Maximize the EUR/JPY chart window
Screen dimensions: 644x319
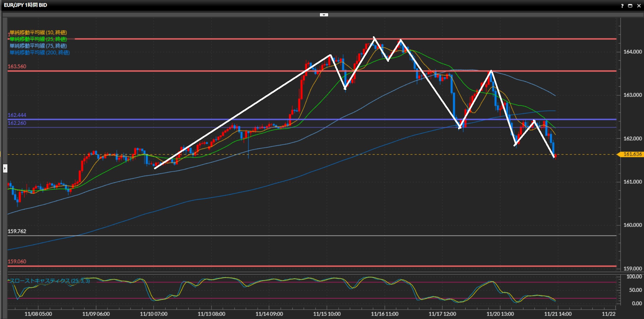[x=630, y=6]
